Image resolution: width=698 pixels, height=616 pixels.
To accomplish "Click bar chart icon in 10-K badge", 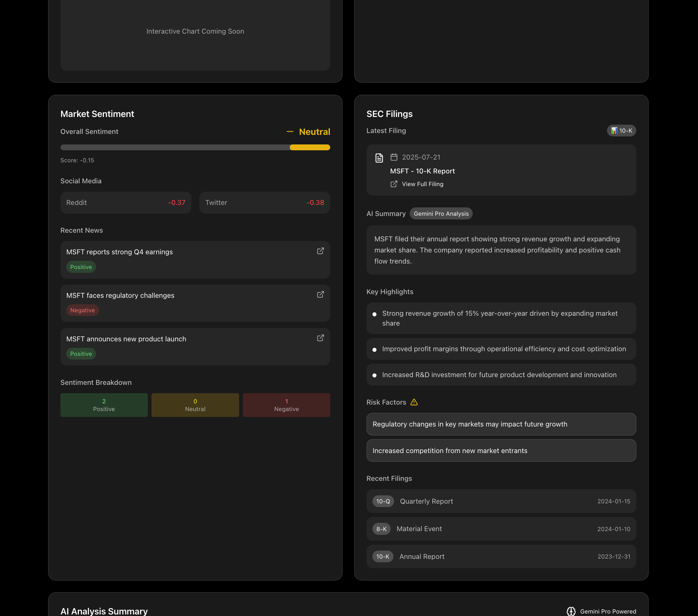I will click(614, 131).
